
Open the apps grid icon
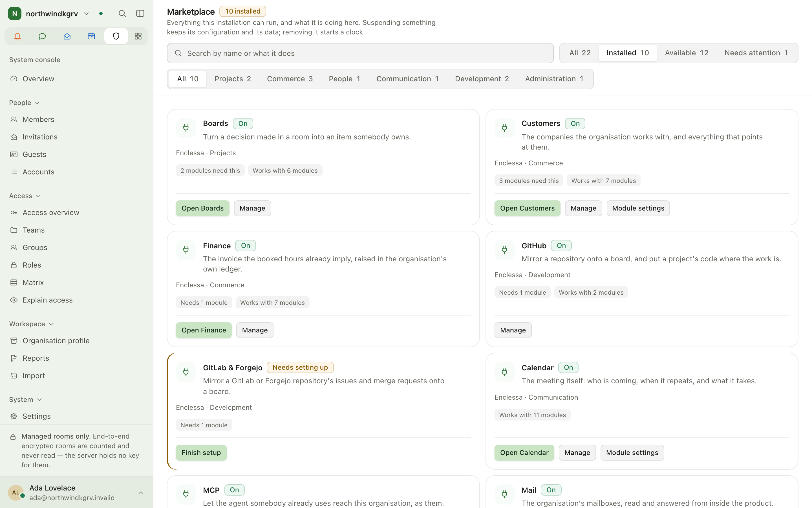click(x=138, y=36)
